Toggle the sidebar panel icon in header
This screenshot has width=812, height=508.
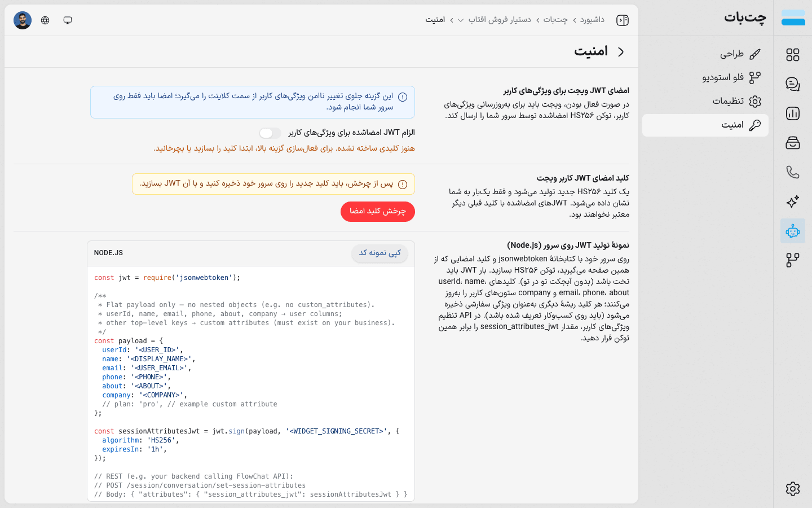(x=623, y=20)
